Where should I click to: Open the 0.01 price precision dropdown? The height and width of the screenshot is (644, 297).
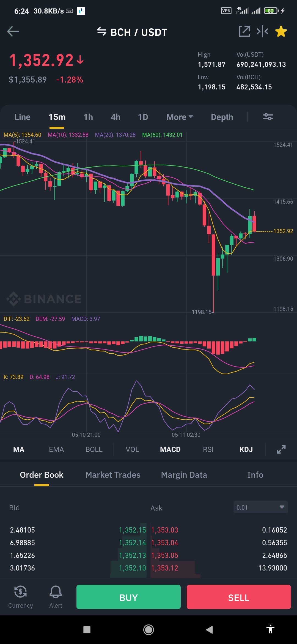click(260, 507)
